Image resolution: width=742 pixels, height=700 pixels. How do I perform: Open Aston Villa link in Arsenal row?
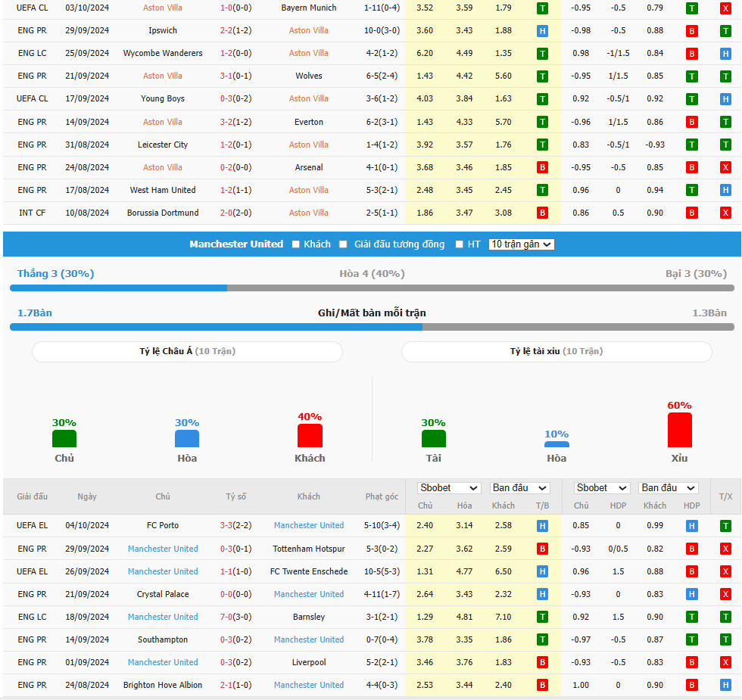pos(163,167)
